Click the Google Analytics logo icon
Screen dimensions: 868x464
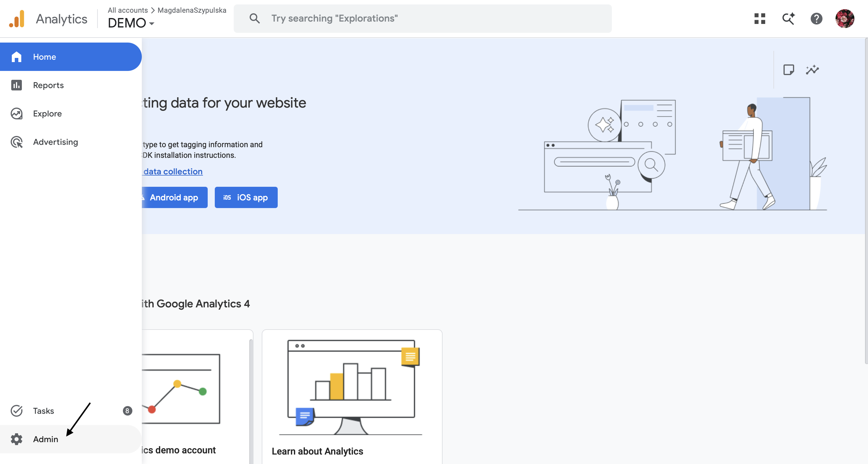click(x=17, y=19)
